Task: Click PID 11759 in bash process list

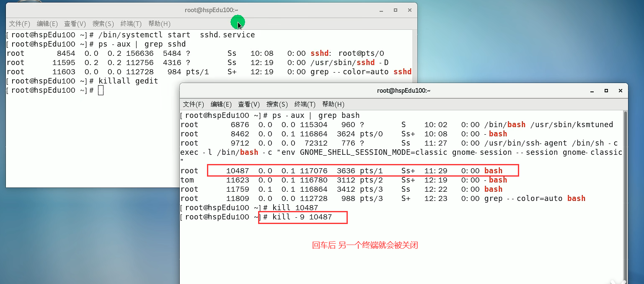Action: pos(238,189)
